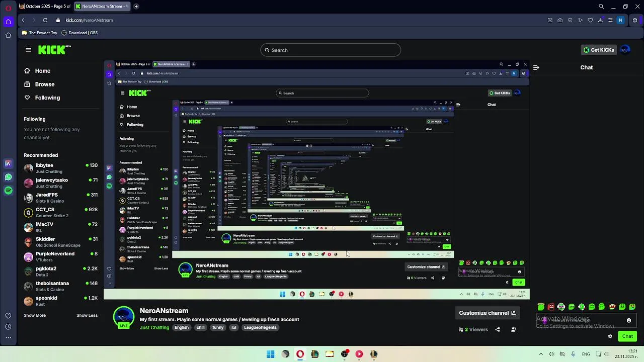This screenshot has width=644, height=362.
Task: Open Opera downloads icon
Action: coord(600,20)
